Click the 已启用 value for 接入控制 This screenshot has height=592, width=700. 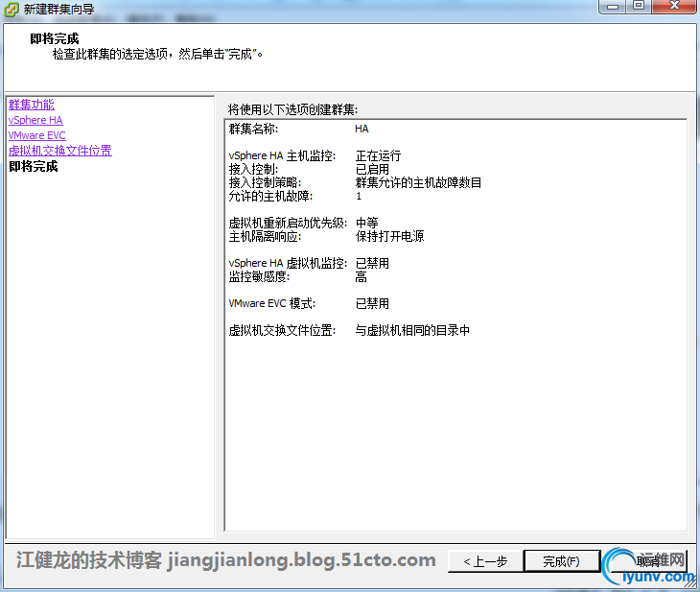pos(372,169)
